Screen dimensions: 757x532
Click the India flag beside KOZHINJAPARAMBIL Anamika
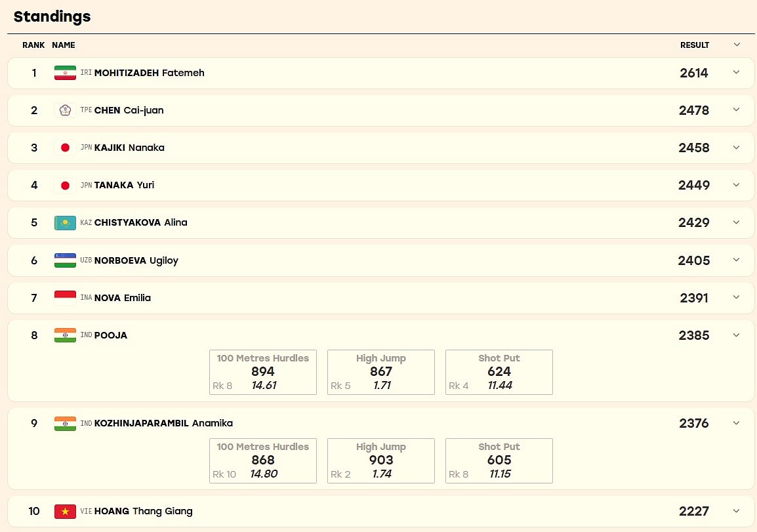pyautogui.click(x=65, y=423)
